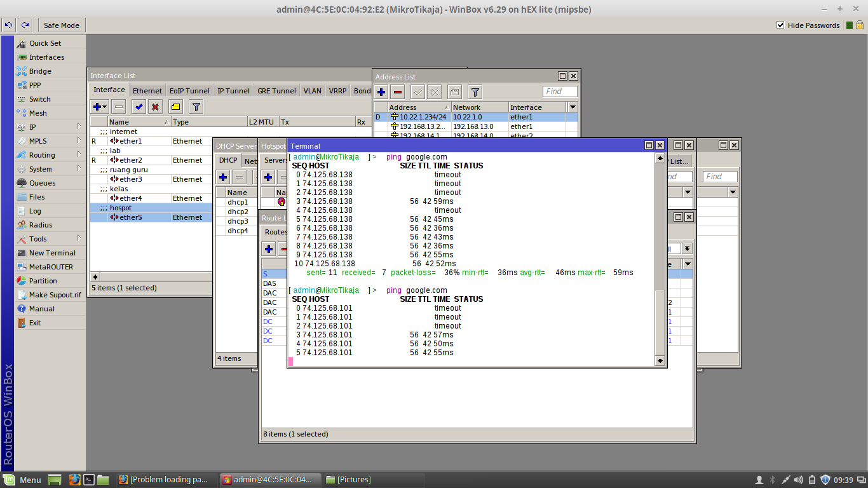Sort Address List by the Network column
Viewport: 868px width, 488px height.
pos(480,107)
